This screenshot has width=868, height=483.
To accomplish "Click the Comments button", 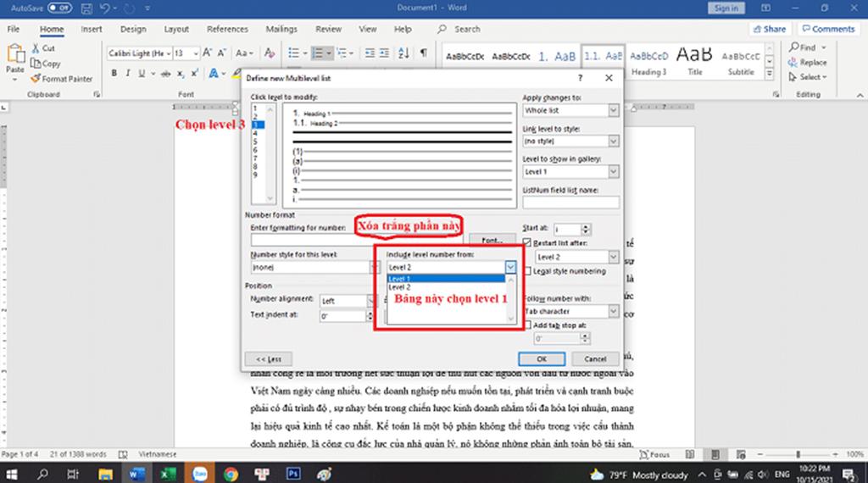I will pyautogui.click(x=829, y=29).
